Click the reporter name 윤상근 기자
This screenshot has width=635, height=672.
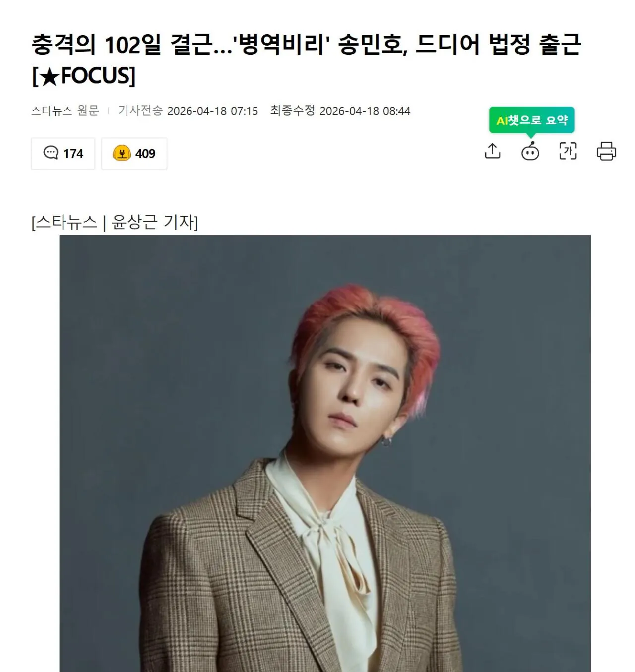point(155,222)
